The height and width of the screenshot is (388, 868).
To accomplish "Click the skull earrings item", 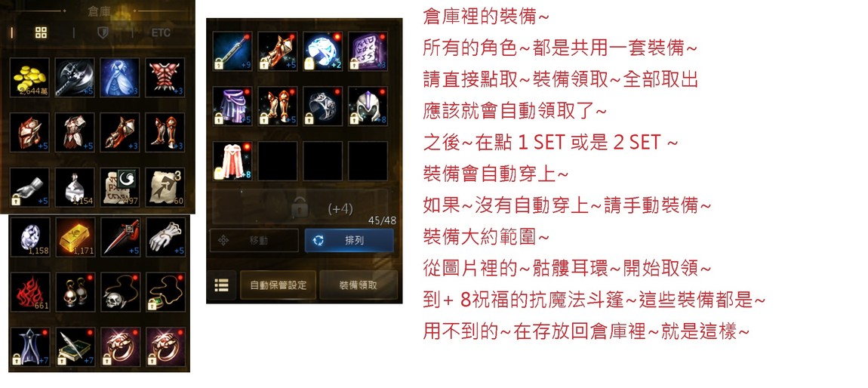I will coord(75,291).
